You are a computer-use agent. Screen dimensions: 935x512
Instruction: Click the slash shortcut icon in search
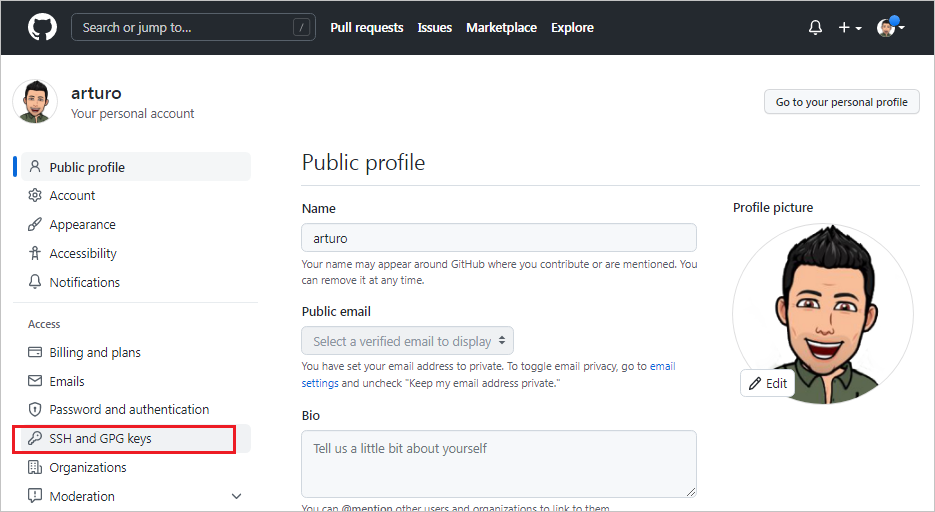(x=301, y=27)
